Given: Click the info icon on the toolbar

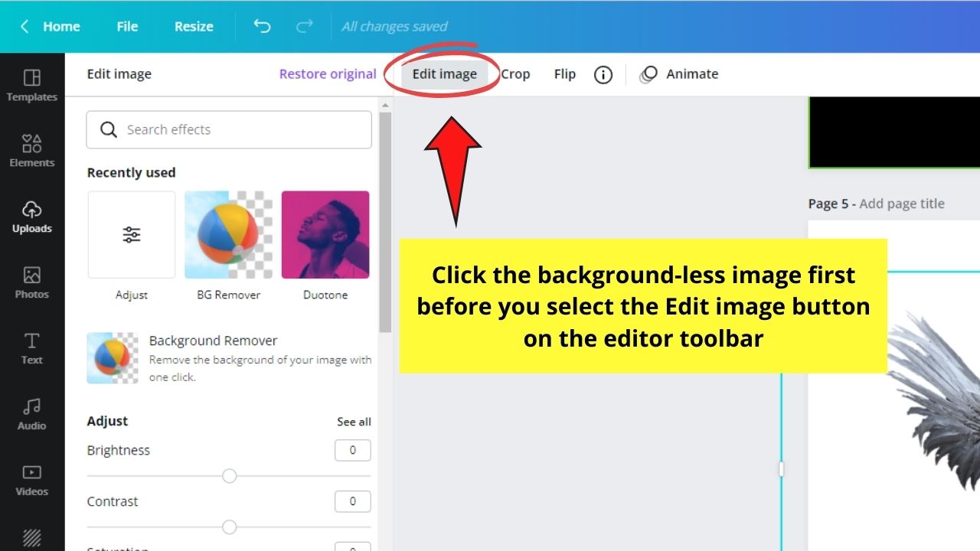Looking at the screenshot, I should tap(603, 73).
